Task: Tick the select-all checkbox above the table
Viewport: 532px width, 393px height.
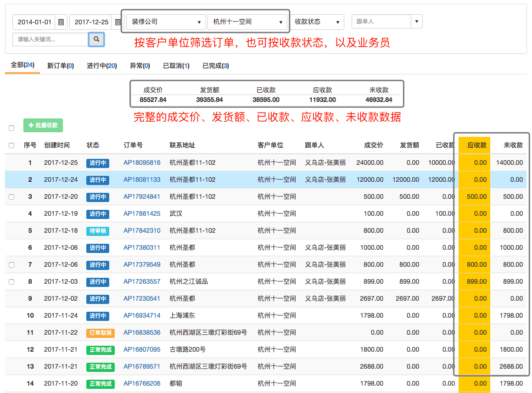Action: pyautogui.click(x=11, y=128)
